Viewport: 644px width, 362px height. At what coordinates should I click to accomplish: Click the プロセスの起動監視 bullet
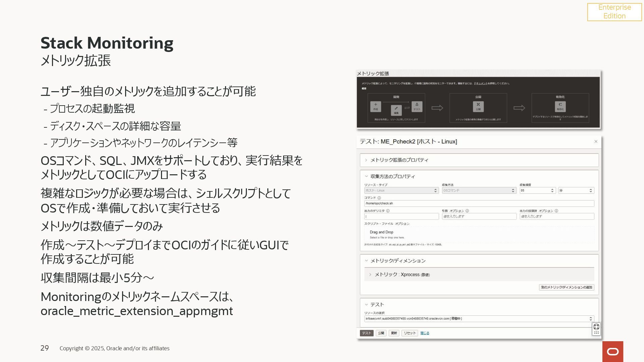[x=92, y=109]
